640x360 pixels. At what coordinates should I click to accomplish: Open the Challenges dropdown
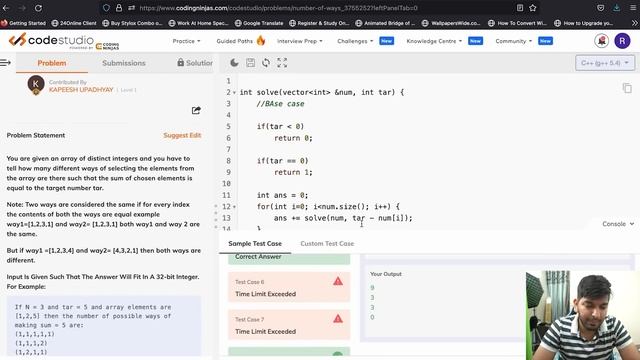pyautogui.click(x=355, y=41)
